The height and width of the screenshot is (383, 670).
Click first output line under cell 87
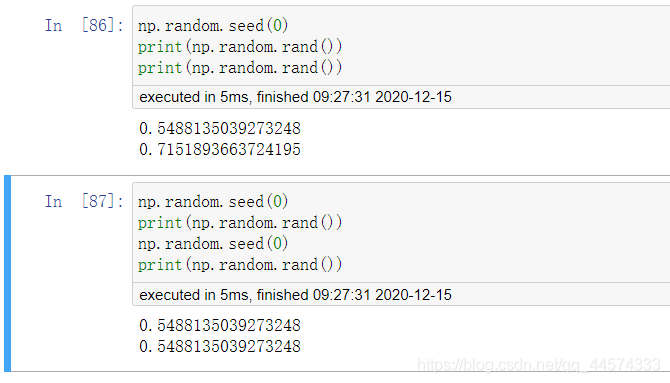220,325
